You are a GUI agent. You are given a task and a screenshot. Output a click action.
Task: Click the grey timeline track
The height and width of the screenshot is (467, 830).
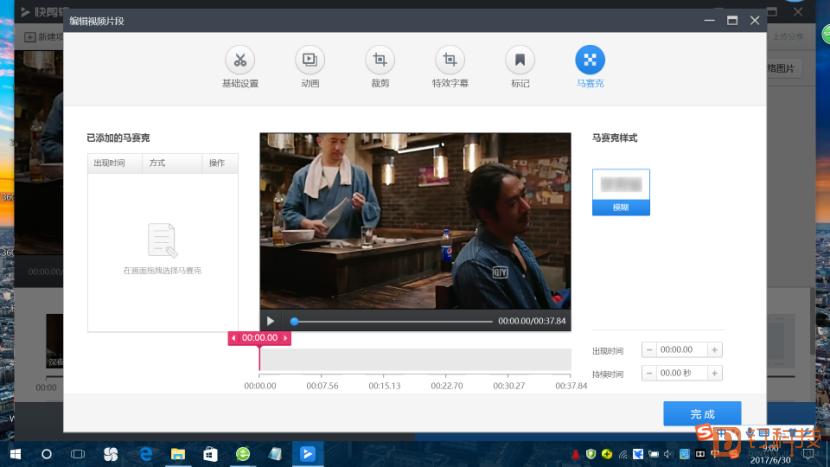(416, 360)
